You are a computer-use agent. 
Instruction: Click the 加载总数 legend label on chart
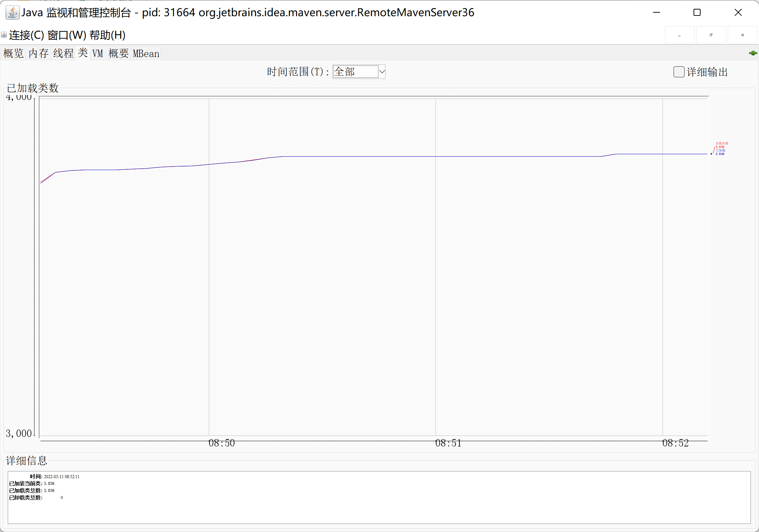(x=722, y=143)
